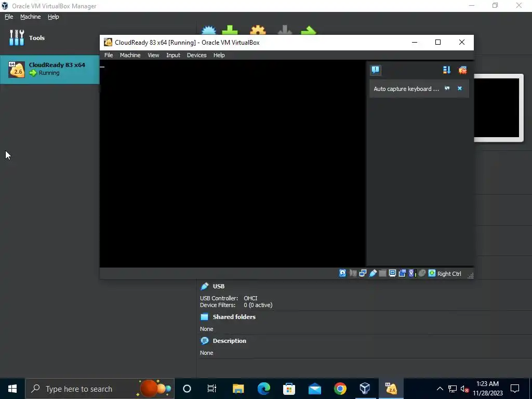Open details of Auto capture keyboard notification
This screenshot has height=399, width=532.
tap(447, 88)
